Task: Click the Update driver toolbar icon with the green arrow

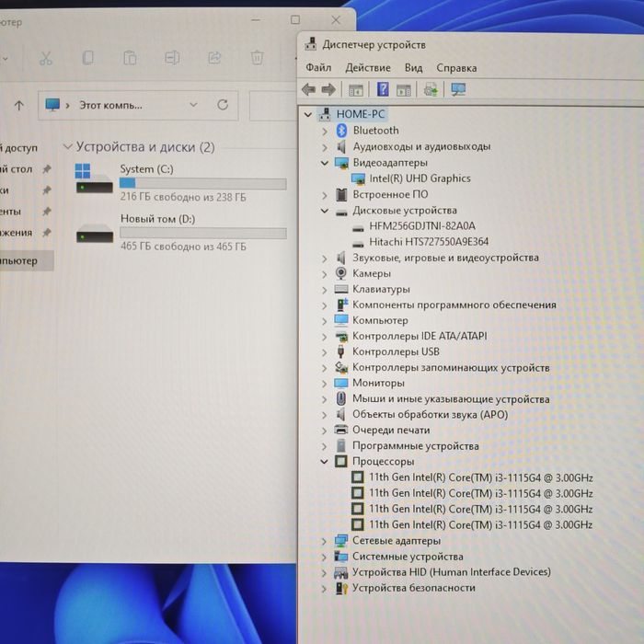Action: (x=431, y=89)
